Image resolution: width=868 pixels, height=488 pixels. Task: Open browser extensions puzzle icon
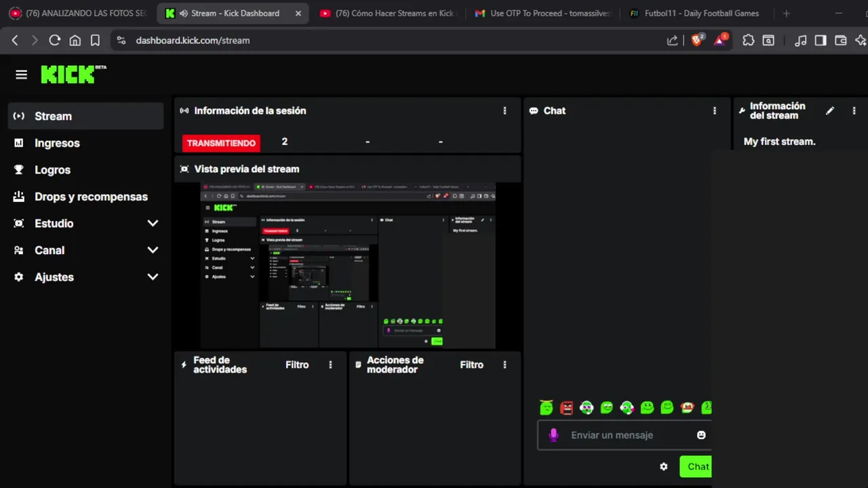pyautogui.click(x=749, y=41)
